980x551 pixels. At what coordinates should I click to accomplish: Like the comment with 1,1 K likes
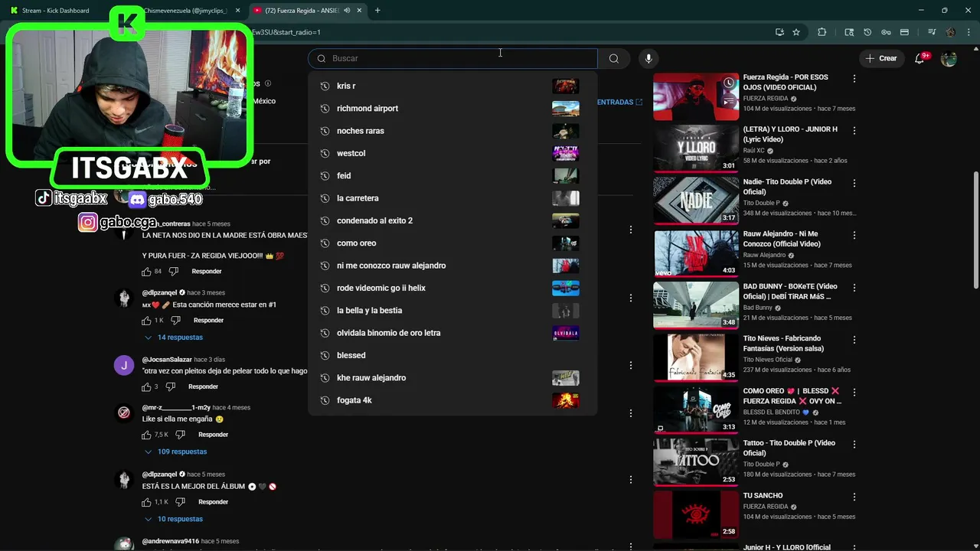[x=146, y=502]
